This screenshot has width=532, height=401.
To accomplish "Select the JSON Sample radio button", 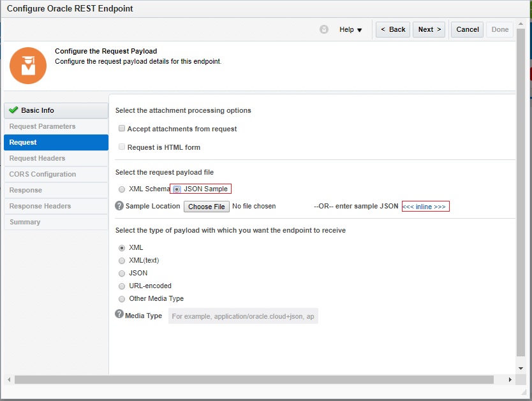I will 177,189.
